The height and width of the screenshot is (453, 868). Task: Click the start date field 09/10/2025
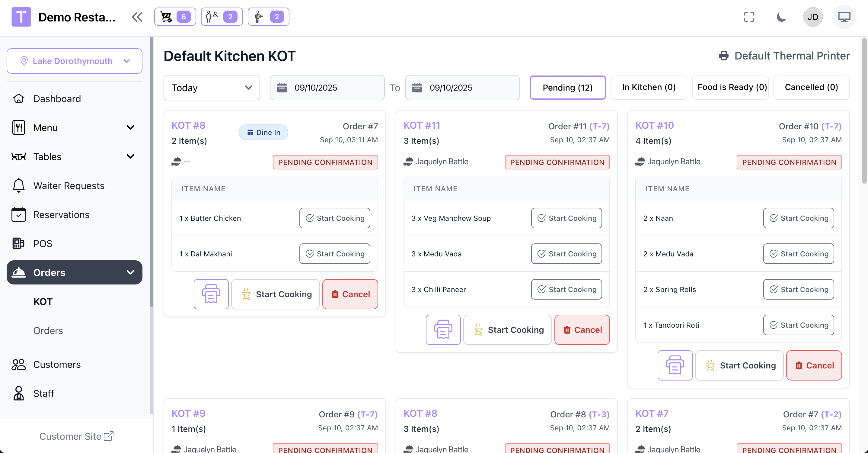[327, 88]
